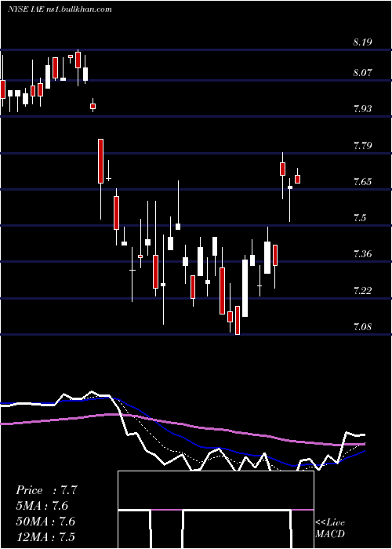Click the Live MACD label
The image size is (392, 549).
(x=330, y=528)
